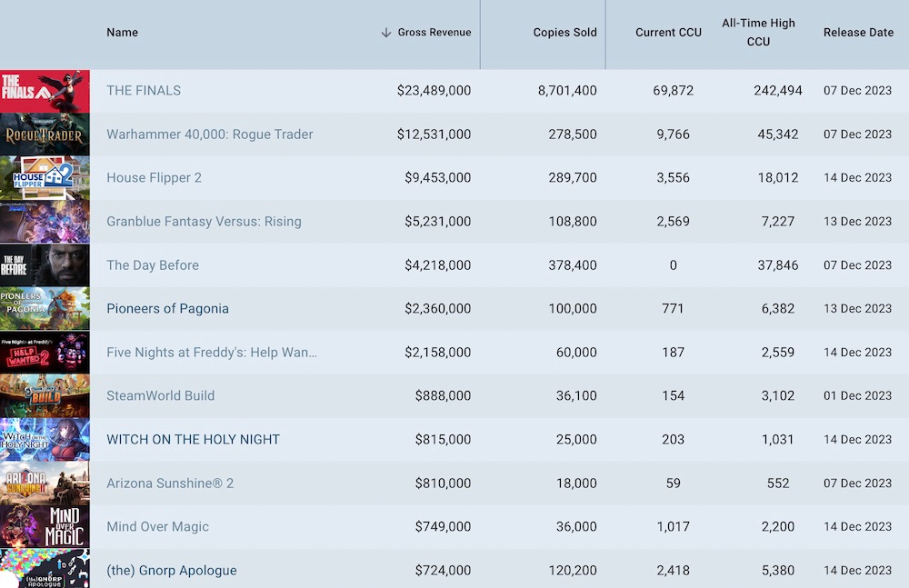This screenshot has height=588, width=909.
Task: Select the $749,000 revenue cell
Action: click(443, 526)
